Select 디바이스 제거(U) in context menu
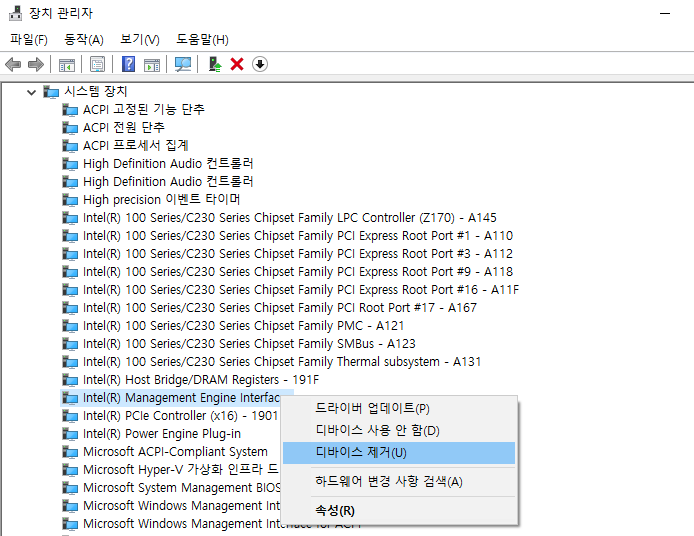694x536 pixels. click(x=399, y=453)
